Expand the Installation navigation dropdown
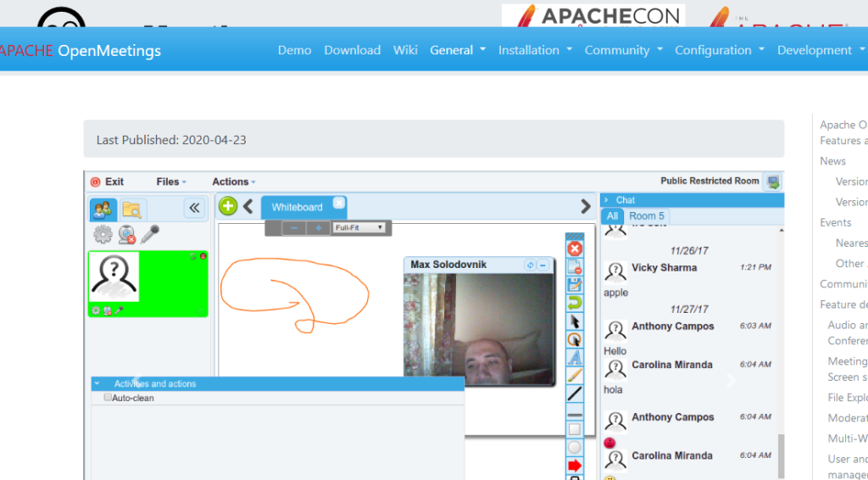The height and width of the screenshot is (480, 868). tap(536, 50)
